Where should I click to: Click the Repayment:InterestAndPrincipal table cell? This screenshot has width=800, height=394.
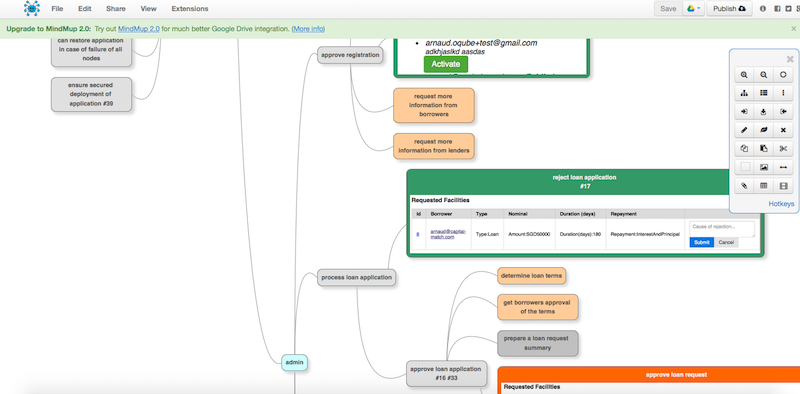(x=645, y=234)
